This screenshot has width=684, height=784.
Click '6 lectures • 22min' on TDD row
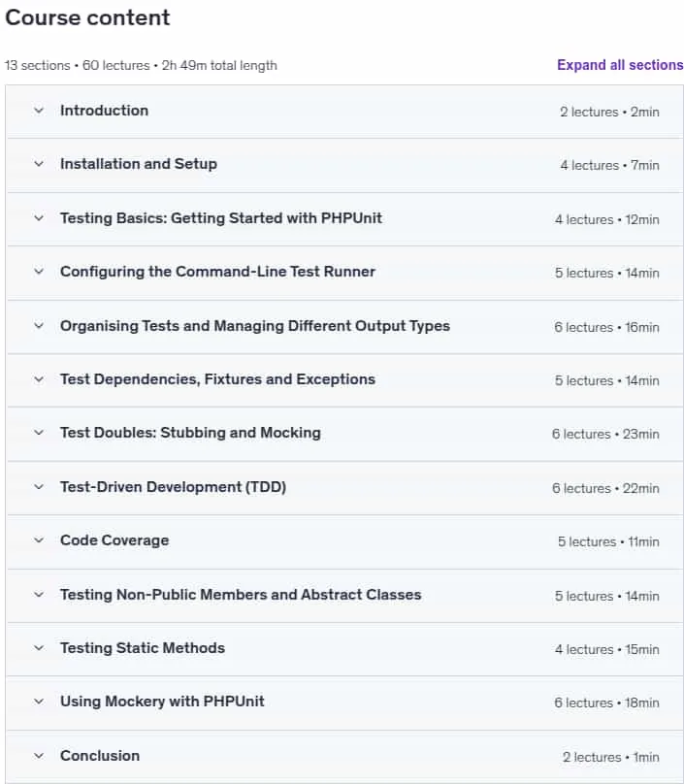coord(605,488)
